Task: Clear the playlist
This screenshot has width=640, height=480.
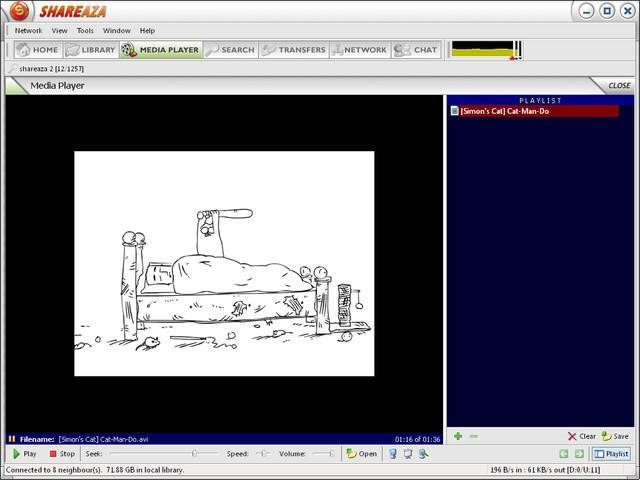Action: pyautogui.click(x=581, y=436)
